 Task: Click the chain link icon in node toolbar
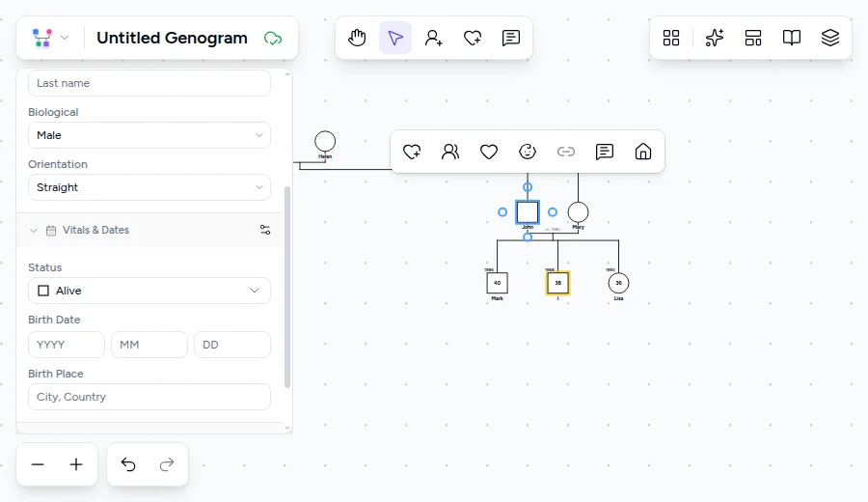pos(566,152)
